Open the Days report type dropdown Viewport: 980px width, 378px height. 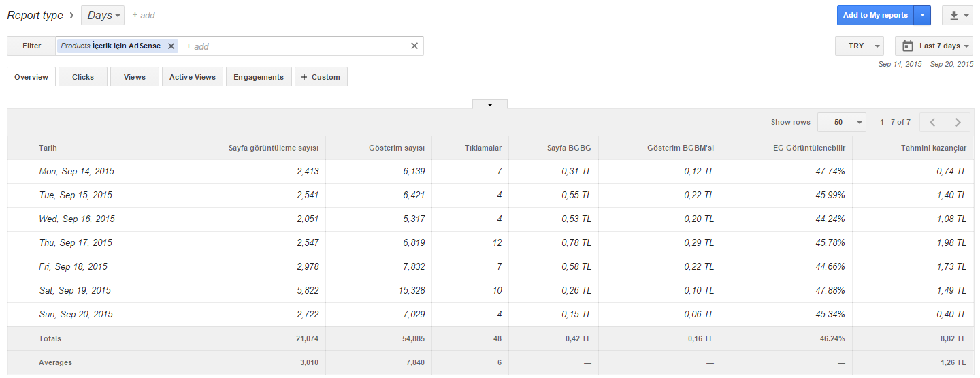[103, 15]
